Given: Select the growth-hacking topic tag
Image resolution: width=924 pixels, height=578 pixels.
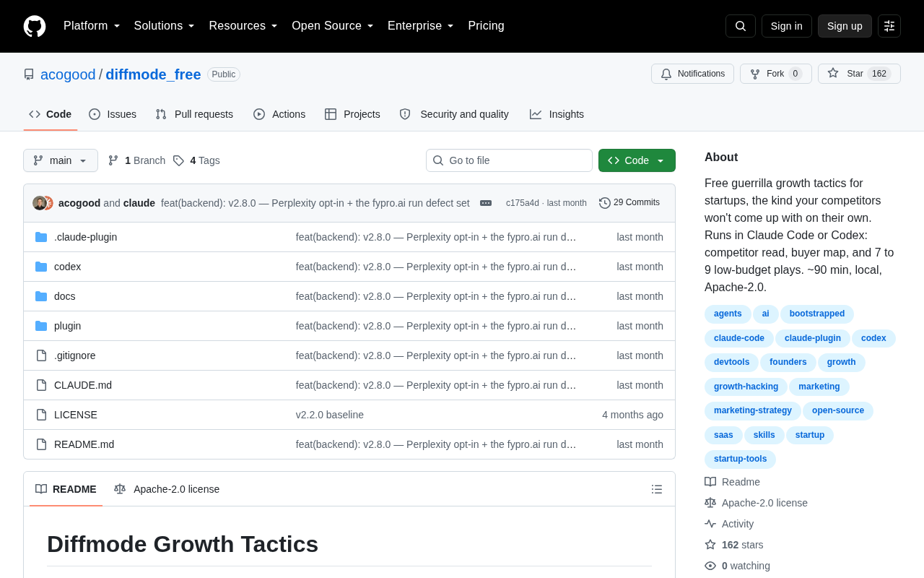Looking at the screenshot, I should pos(746,387).
